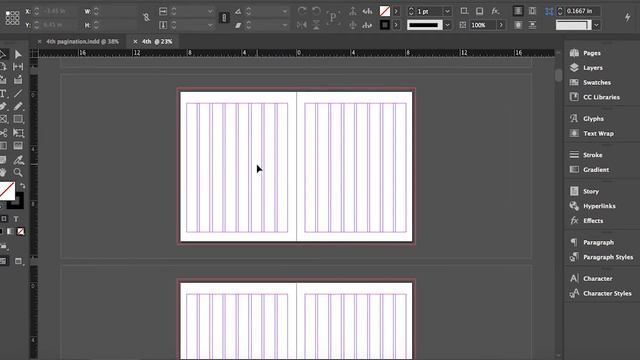Select the Free Transform tool
This screenshot has height=360, width=640.
[18, 133]
